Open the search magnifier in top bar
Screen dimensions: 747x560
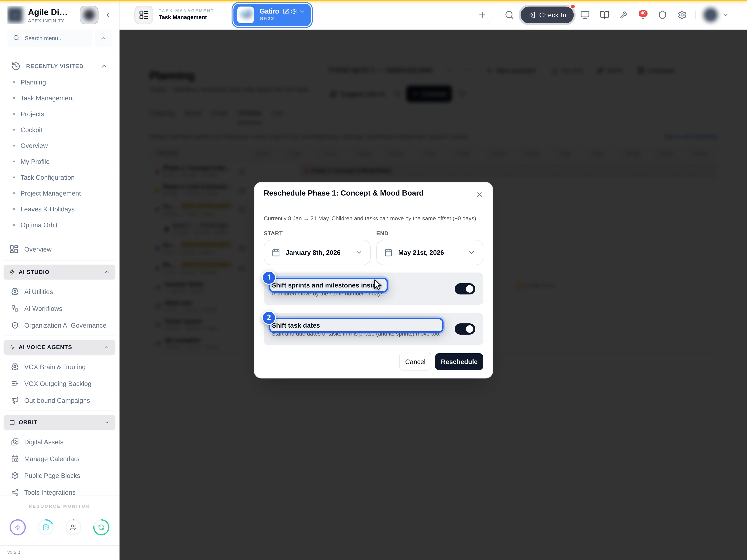coord(509,15)
